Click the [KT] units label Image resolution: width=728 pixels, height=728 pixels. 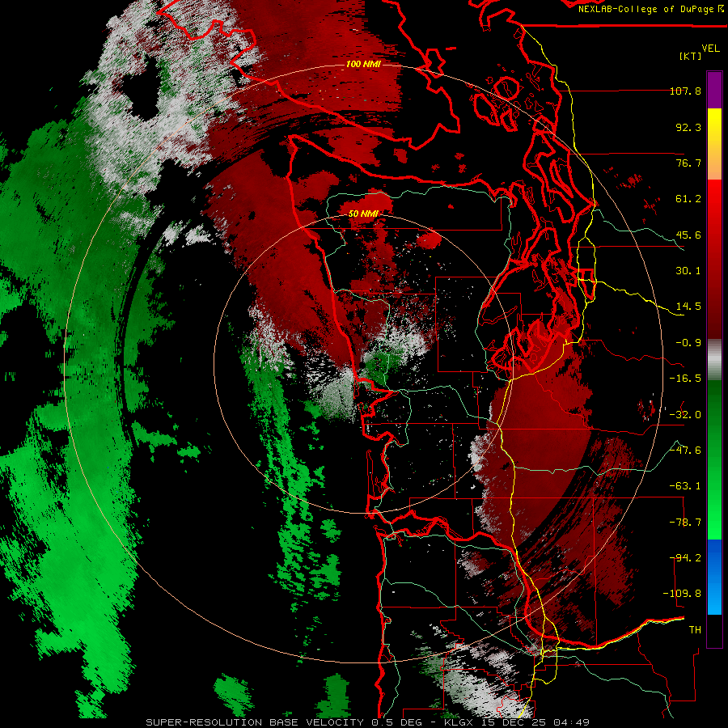click(x=690, y=56)
